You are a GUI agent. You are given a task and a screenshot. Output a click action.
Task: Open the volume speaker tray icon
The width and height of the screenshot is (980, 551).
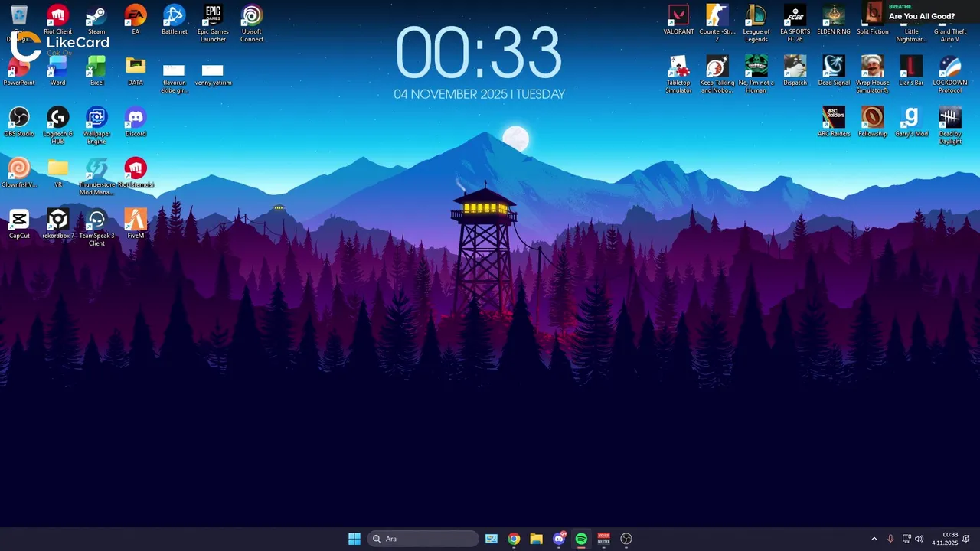pos(919,539)
